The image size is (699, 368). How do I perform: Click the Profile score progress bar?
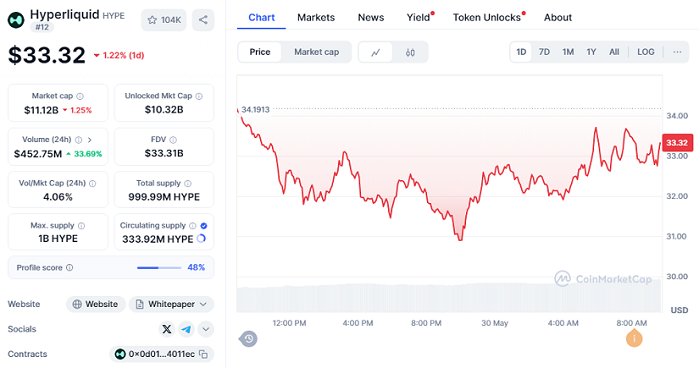159,268
